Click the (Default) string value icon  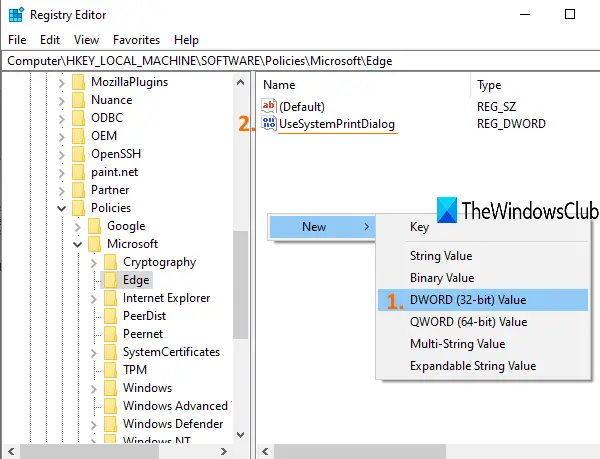point(269,106)
